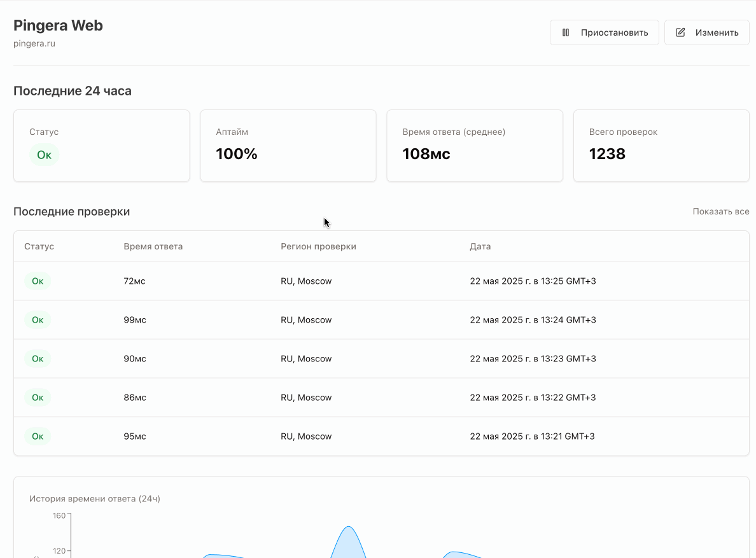This screenshot has height=558, width=756.
Task: Click the RU, Moscow cell in the 13:24 row
Action: [306, 320]
